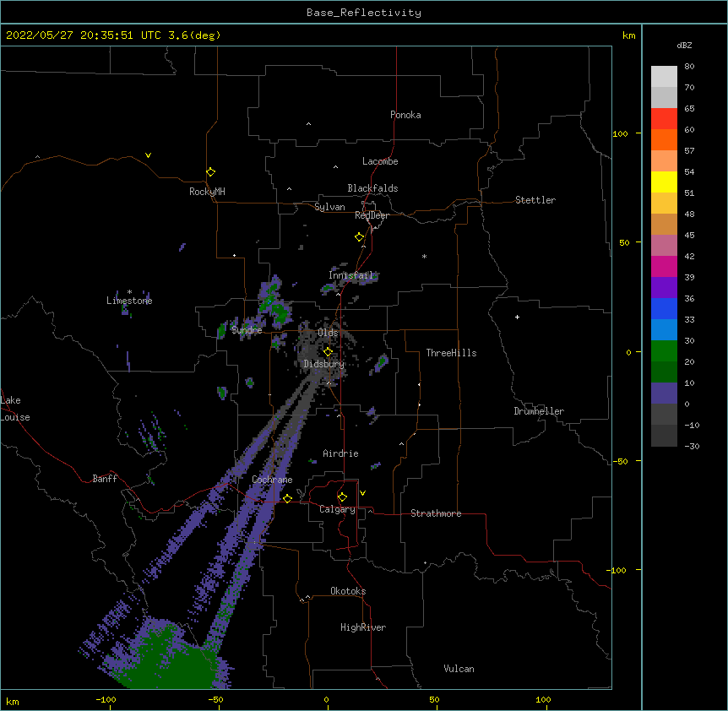Click the dBZ legend heading
This screenshot has height=711, width=728.
[x=684, y=45]
